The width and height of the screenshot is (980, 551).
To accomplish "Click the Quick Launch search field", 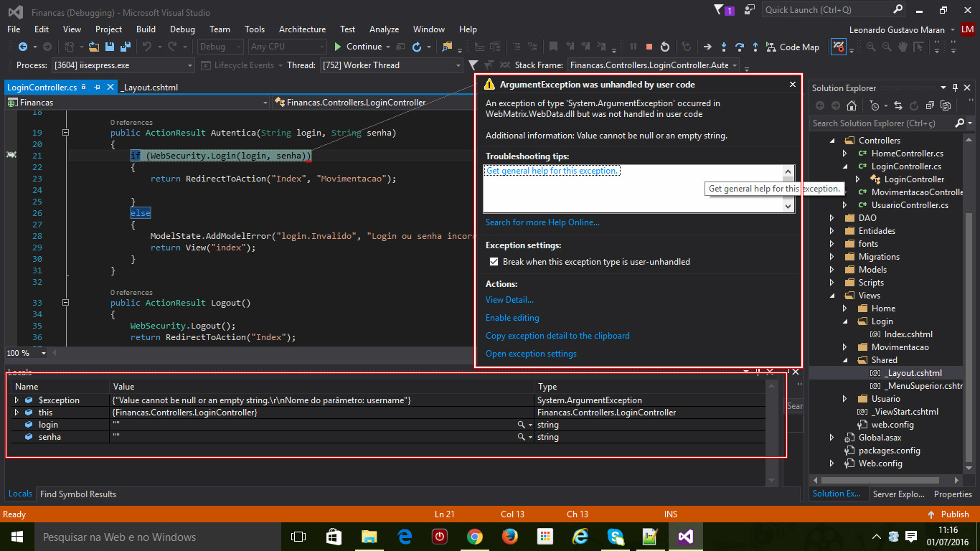I will point(834,10).
